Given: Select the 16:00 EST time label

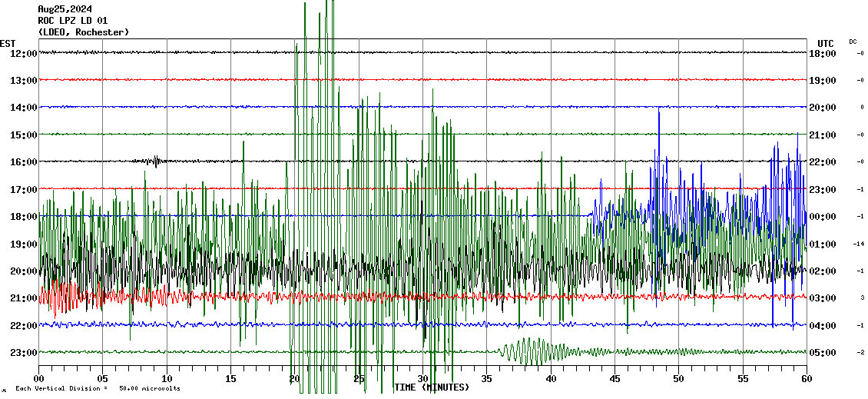Looking at the screenshot, I should coord(23,162).
